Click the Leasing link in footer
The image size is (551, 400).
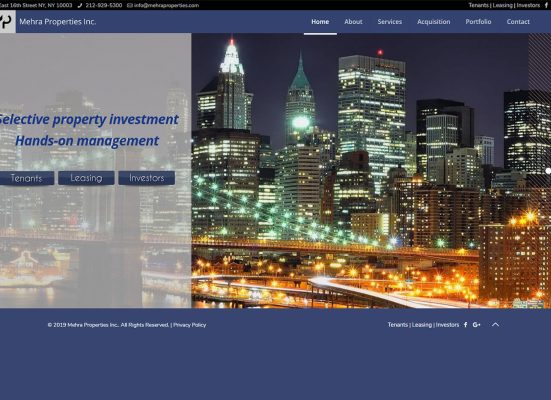click(x=422, y=325)
